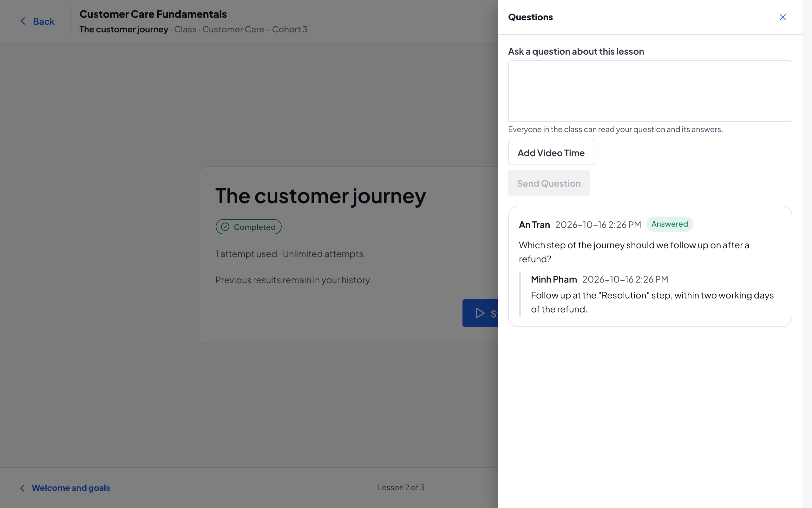
Task: Click the Completed check circle icon
Action: pos(225,227)
